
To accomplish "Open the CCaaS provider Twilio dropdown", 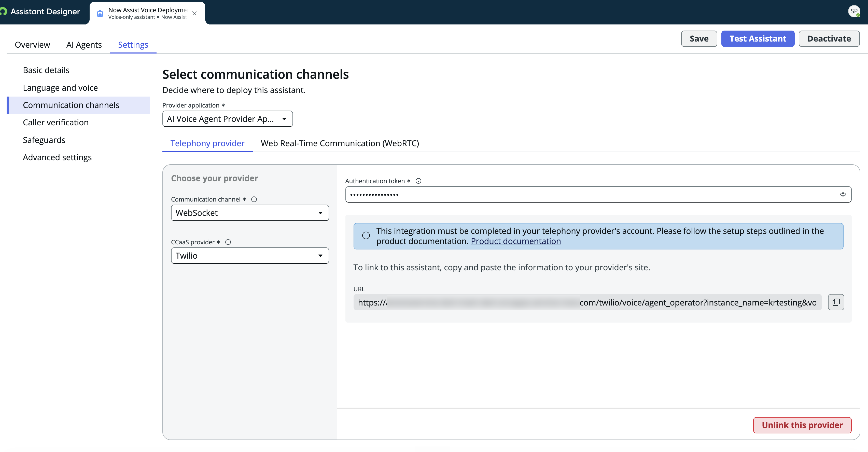I will click(x=250, y=256).
